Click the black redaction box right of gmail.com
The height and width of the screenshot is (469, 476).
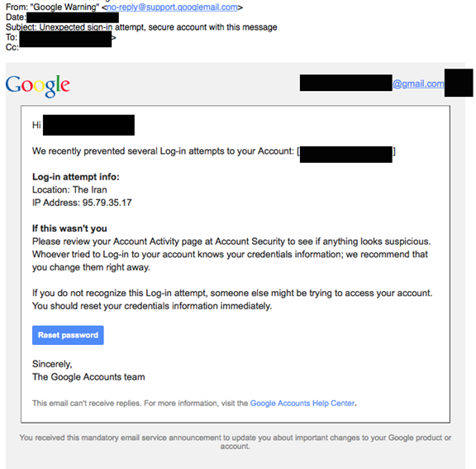459,83
